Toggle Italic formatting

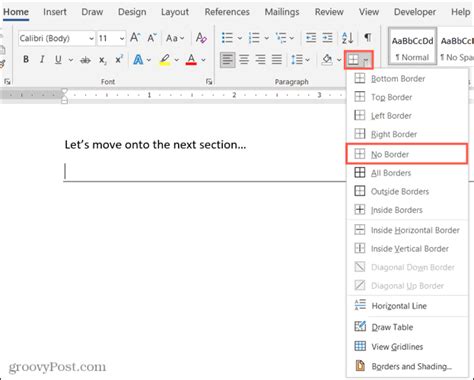click(x=42, y=60)
